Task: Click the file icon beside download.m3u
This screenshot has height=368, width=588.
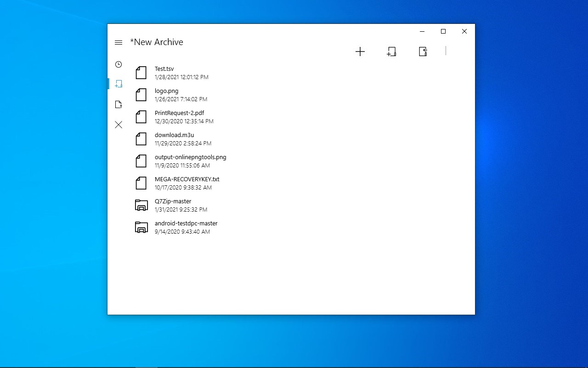Action: click(141, 139)
